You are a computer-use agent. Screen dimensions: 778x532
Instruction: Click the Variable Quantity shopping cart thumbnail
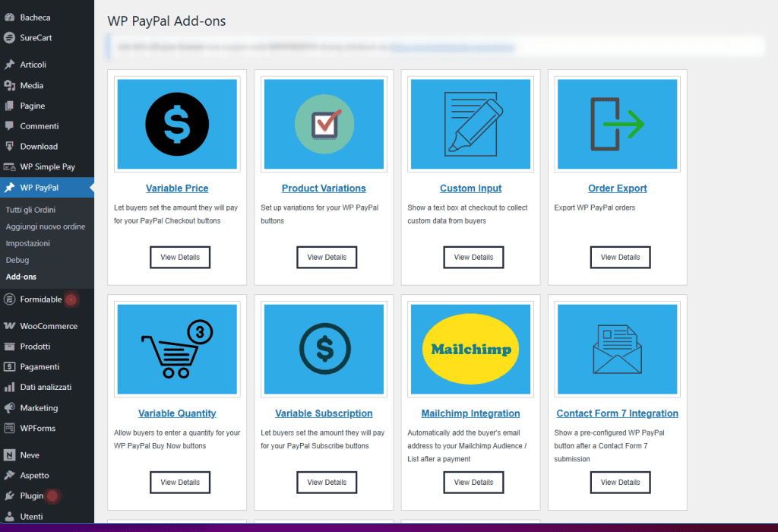click(176, 348)
